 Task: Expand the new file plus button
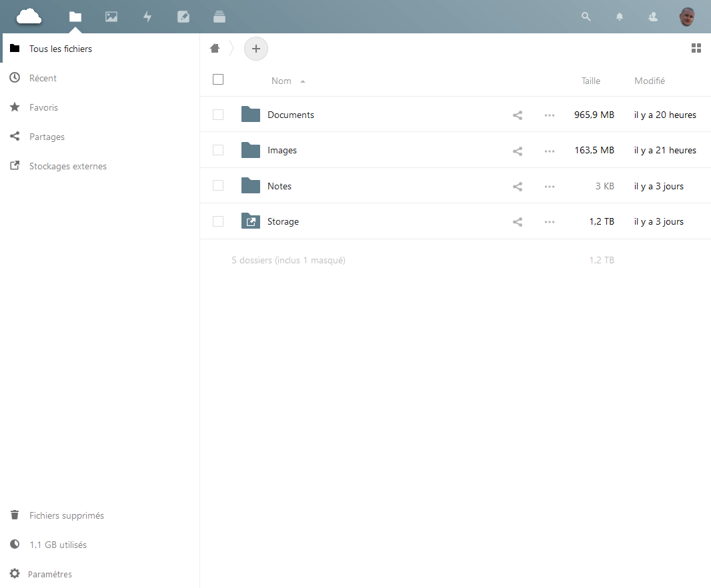256,49
